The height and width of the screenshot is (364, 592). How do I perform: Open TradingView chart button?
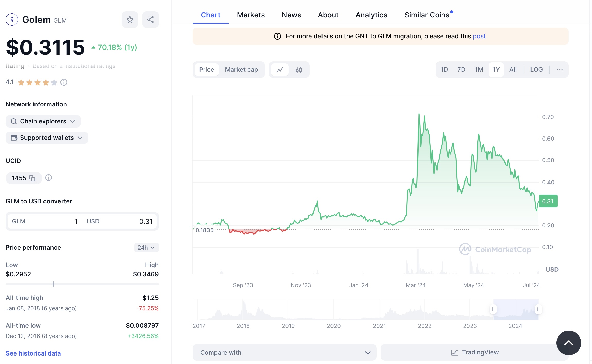[475, 352]
